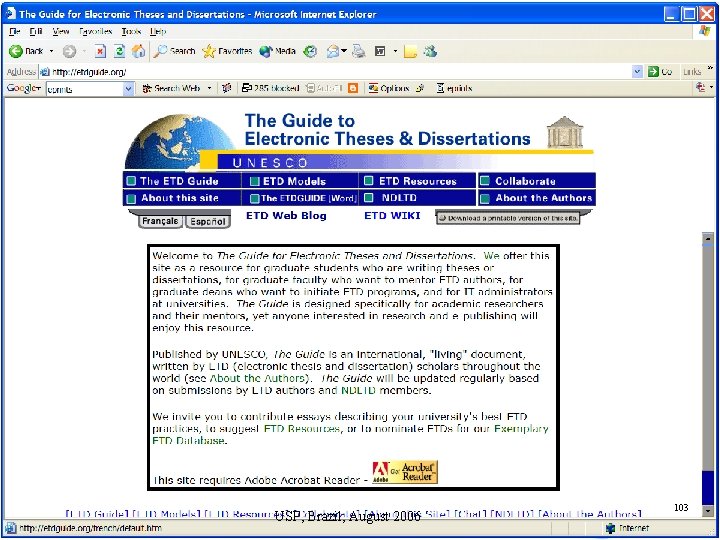The height and width of the screenshot is (540, 720).
Task: Open the Mail button dropdown arrow
Action: [344, 51]
